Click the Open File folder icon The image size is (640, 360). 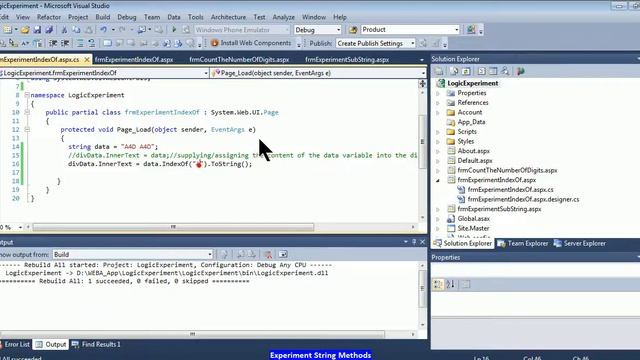tap(25, 30)
